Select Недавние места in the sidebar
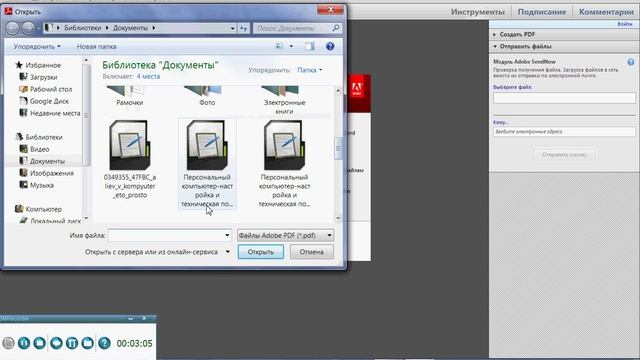Viewport: 640px width, 360px height. [50, 113]
